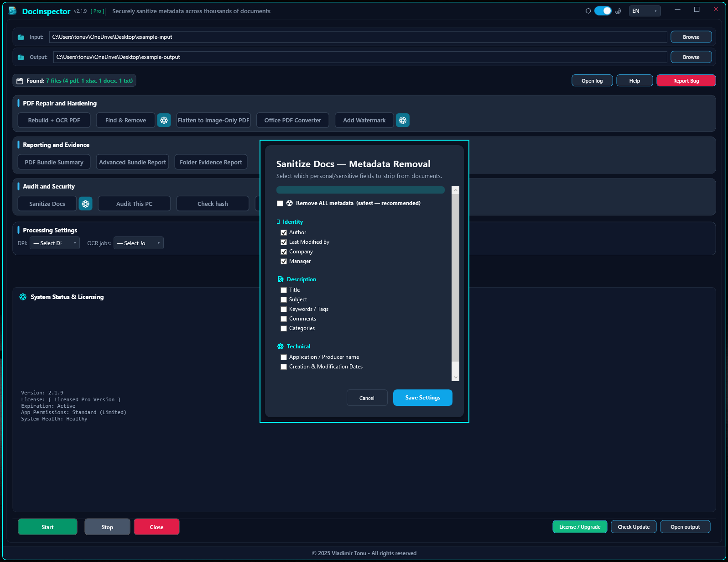
Task: Click Advanced Bundle Report button
Action: (132, 162)
